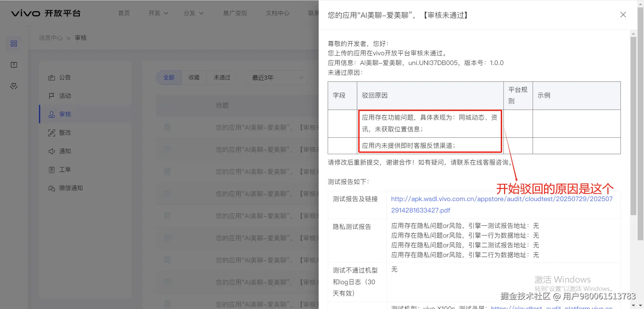Click the 引擎一测试报告地址：无 line

click(465, 226)
